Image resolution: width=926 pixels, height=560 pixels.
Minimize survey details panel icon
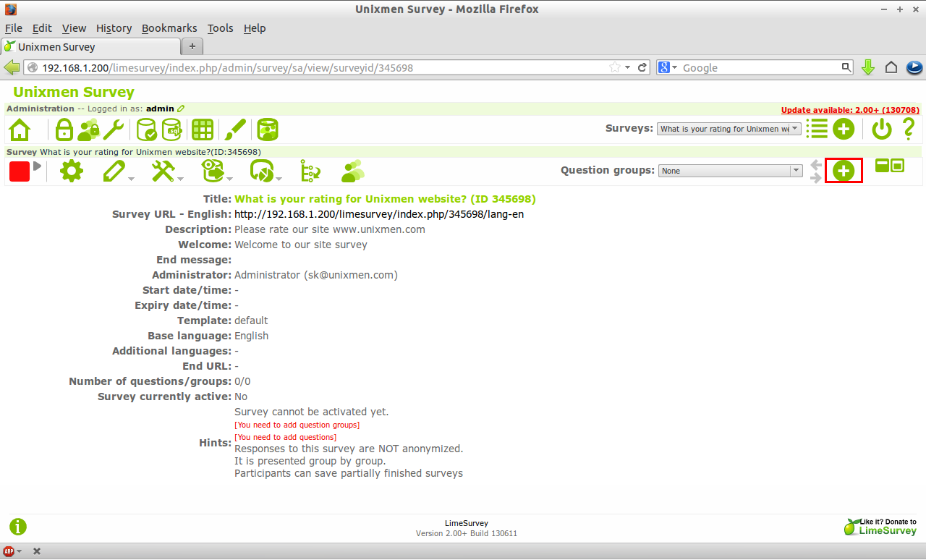point(882,165)
